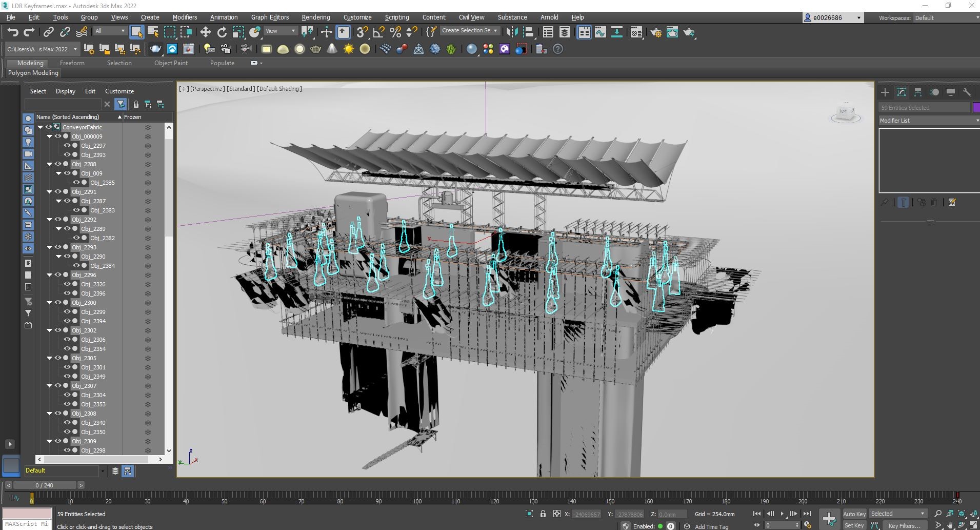Viewport: 980px width, 530px height.
Task: Click the Teapot primitive icon
Action: [x=155, y=49]
